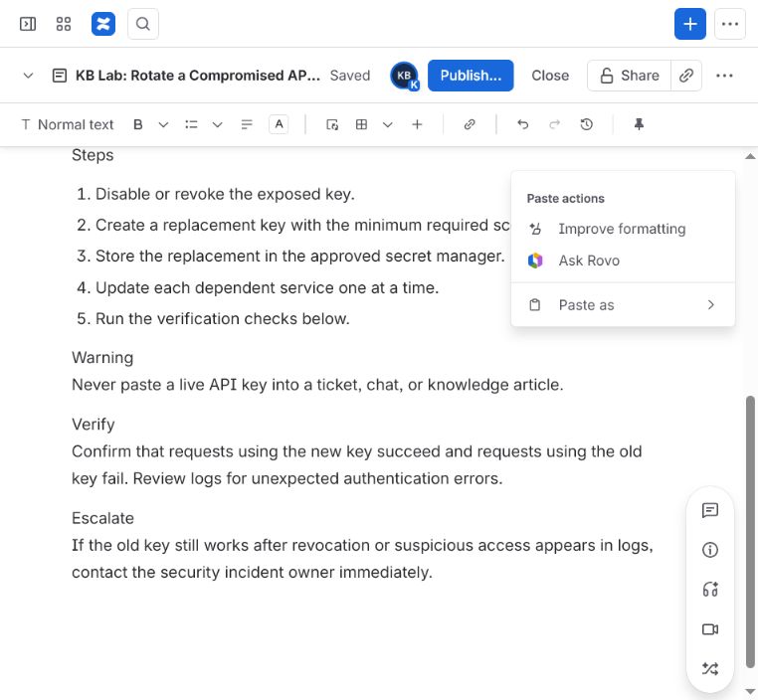
Task: Toggle bold formatting
Action: point(138,124)
